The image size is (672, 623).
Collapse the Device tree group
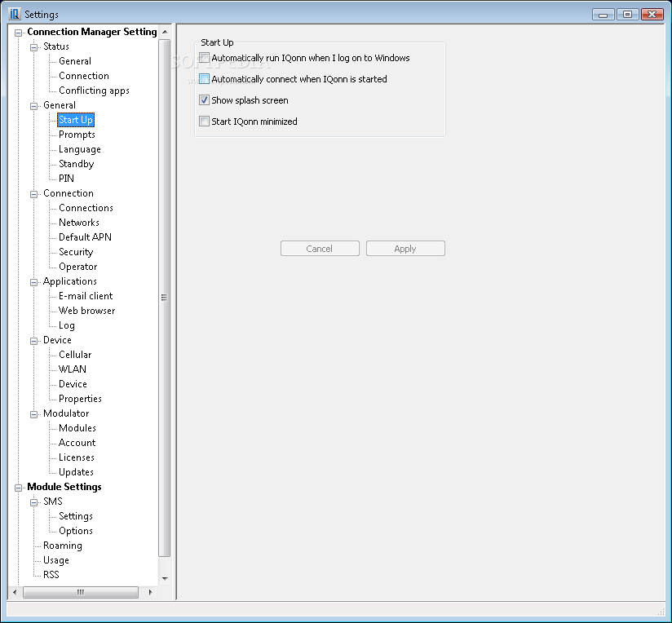[34, 341]
